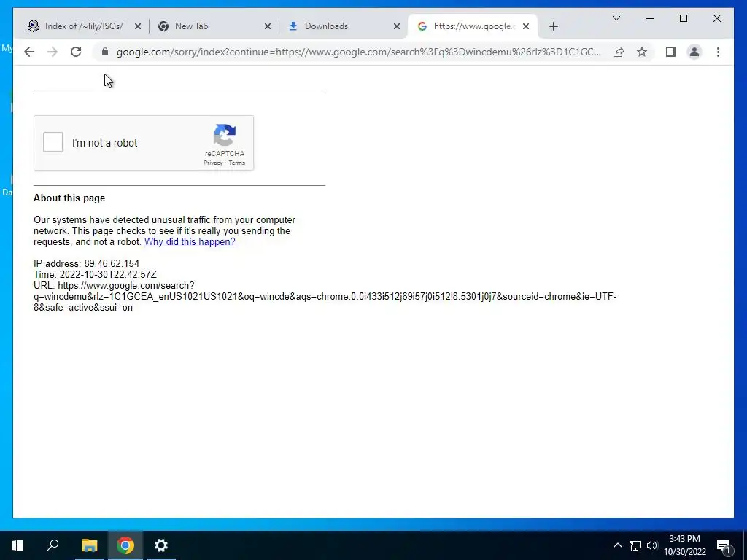Screen dimensions: 747x560
Task: Click the Chrome taskbar icon
Action: (125, 545)
